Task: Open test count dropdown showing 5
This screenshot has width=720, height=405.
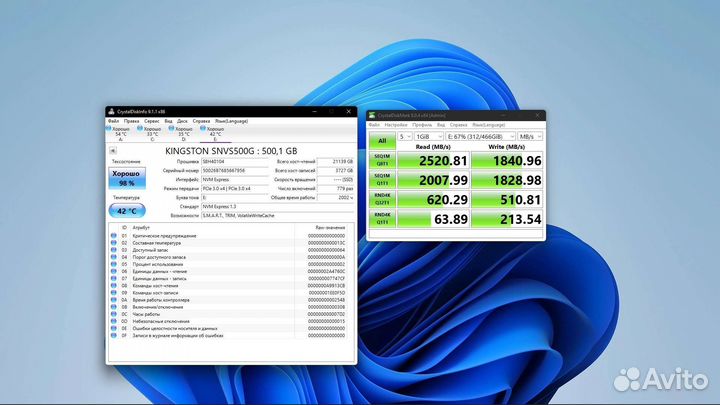Action: point(405,136)
